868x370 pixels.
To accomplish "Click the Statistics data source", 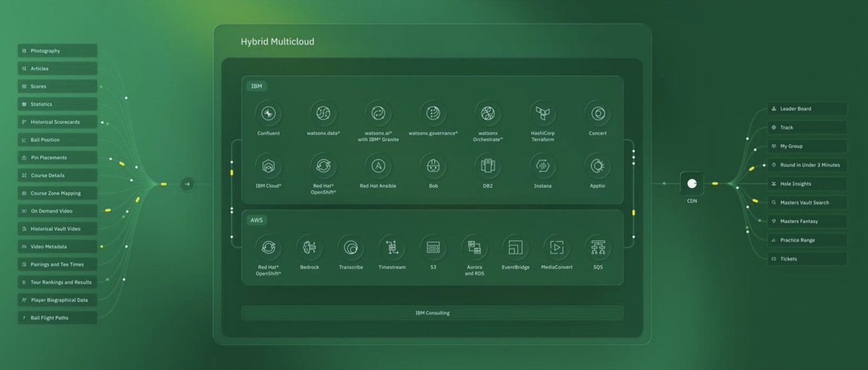I will (58, 104).
